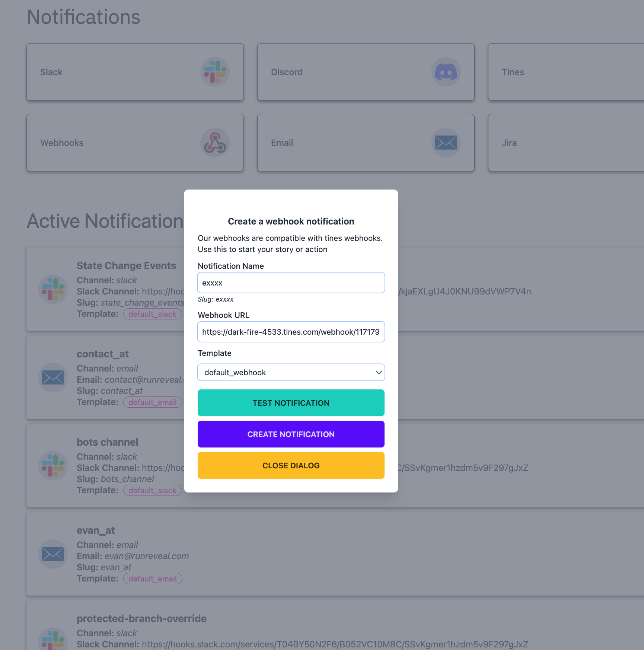Click the Slack logo icon in the Slack card
This screenshot has width=644, height=650.
(215, 72)
